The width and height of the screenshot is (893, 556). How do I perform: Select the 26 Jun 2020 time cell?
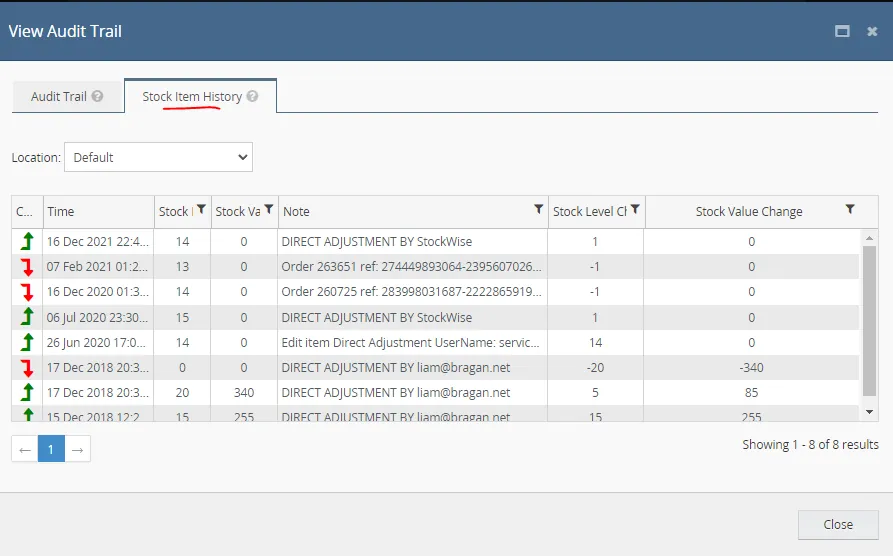98,342
